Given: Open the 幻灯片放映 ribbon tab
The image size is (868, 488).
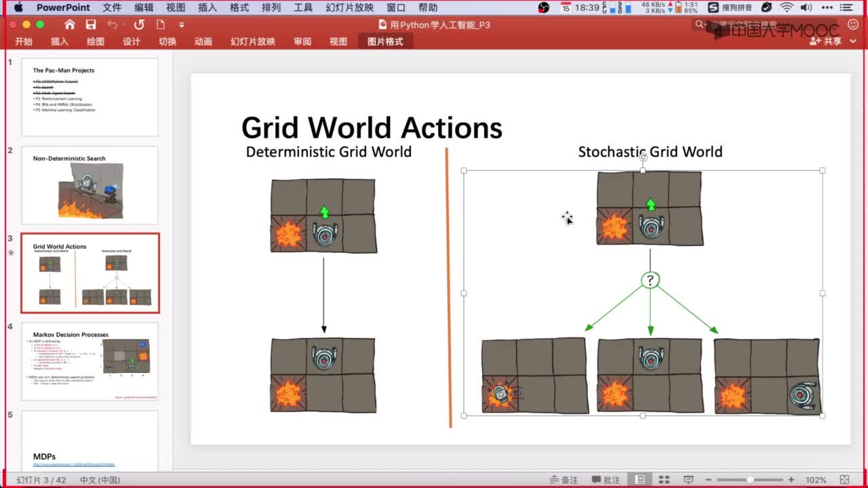Looking at the screenshot, I should 253,41.
